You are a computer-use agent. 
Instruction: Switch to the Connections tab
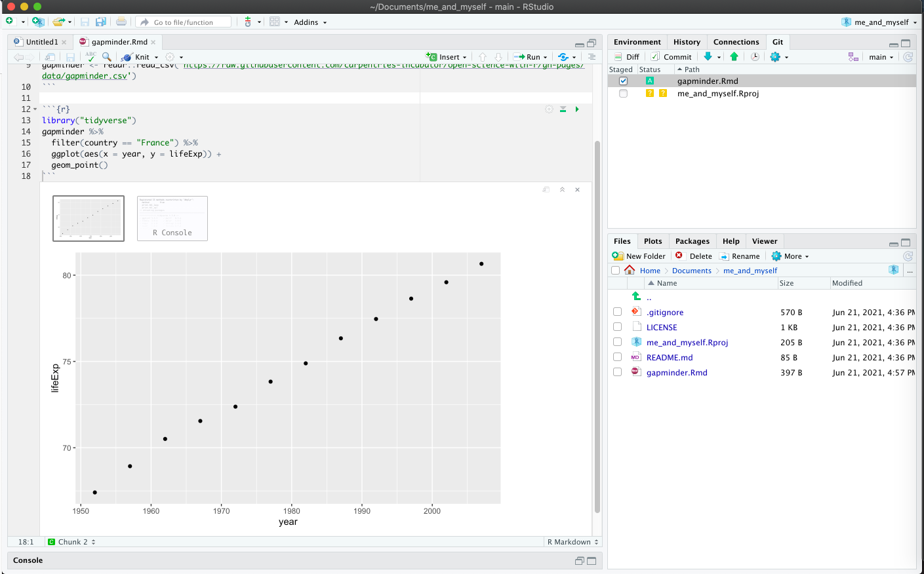click(x=736, y=42)
